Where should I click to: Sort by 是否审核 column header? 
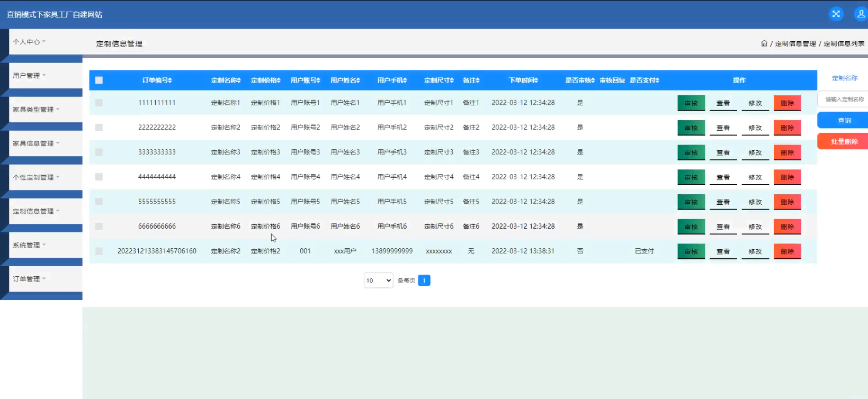click(580, 80)
